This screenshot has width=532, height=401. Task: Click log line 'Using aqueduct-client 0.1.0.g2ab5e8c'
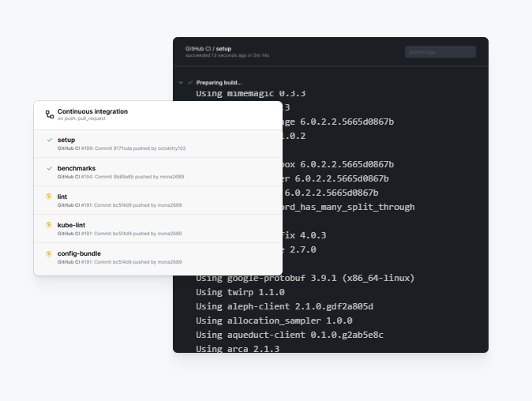click(290, 335)
